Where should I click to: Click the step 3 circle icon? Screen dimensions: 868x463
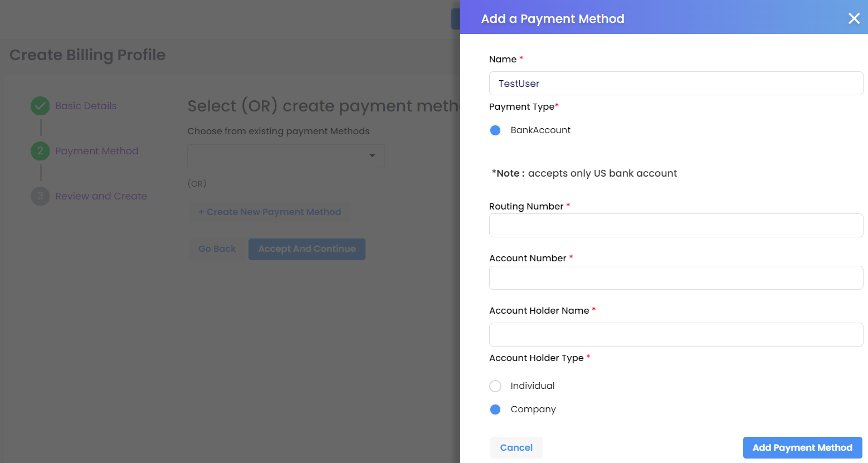(40, 196)
